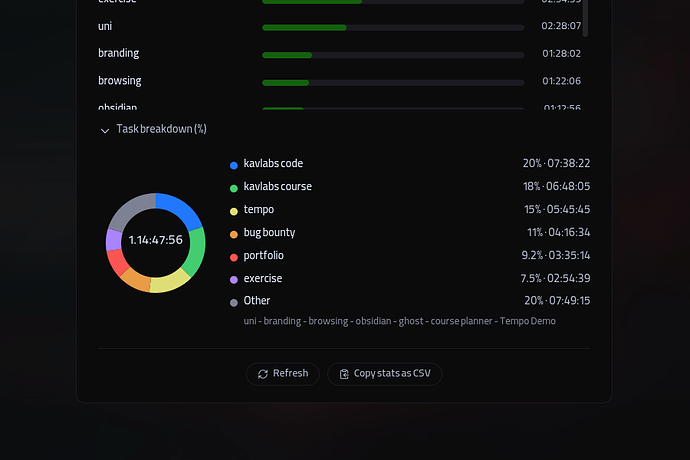
Task: Click the orange segment of the donut chart
Action: pyautogui.click(x=136, y=280)
